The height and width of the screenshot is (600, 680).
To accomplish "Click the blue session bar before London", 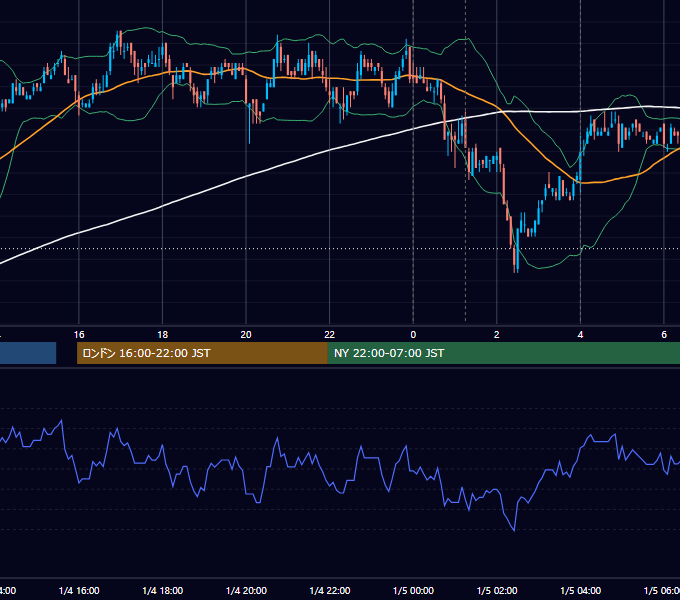I will (28, 353).
